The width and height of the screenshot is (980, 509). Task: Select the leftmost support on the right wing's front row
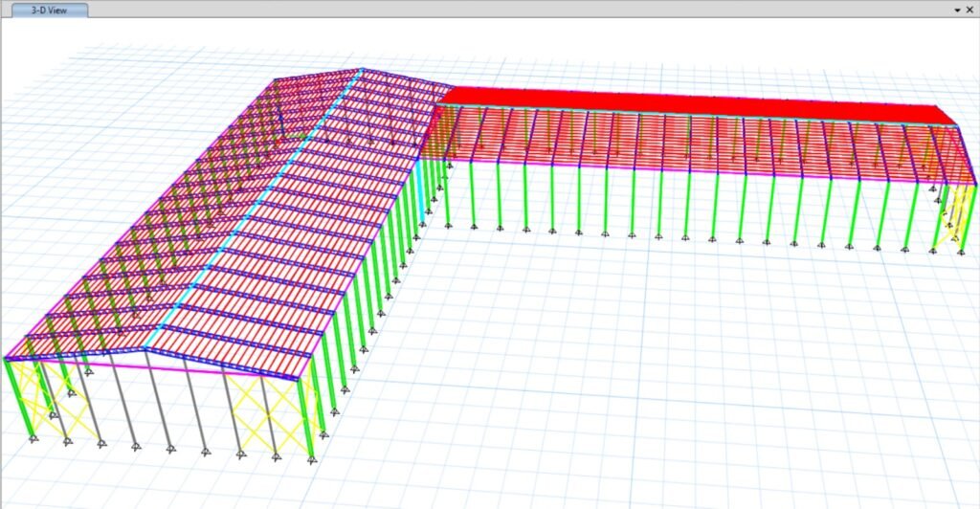[449, 226]
